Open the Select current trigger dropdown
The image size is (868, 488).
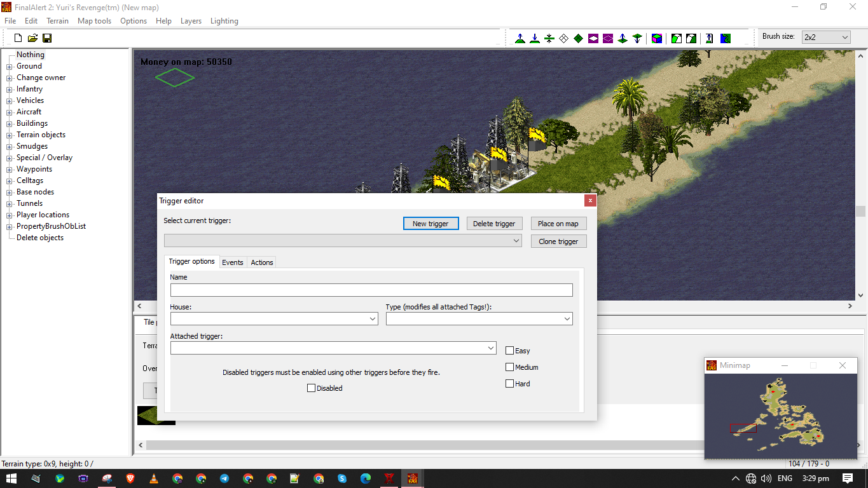coord(343,241)
